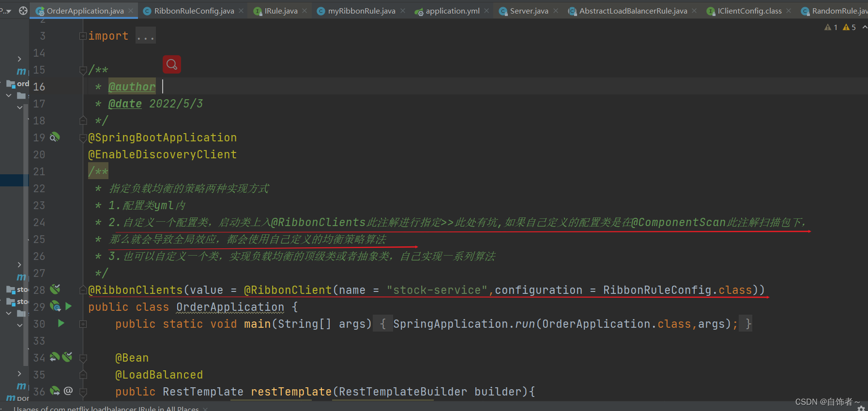Click the @RibbonClients annotation on line 28
The width and height of the screenshot is (868, 411).
click(x=135, y=290)
